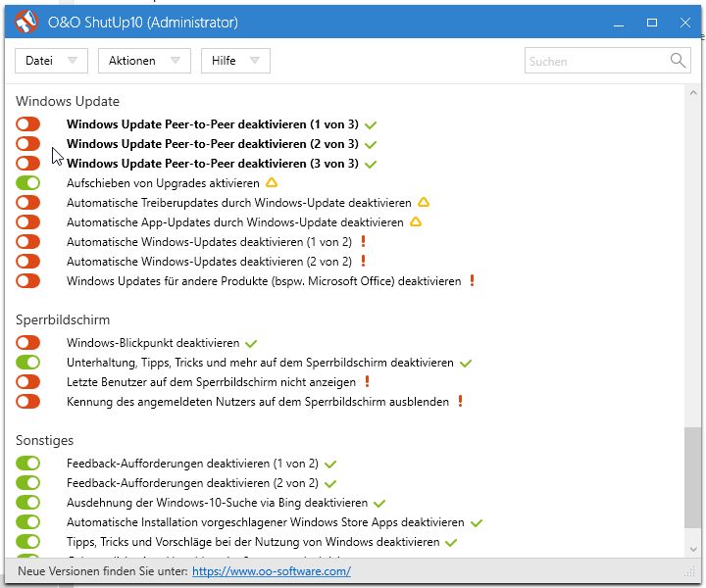Click green checkmark next to Windows-Blickpunkt deaktivieren

coord(251,344)
